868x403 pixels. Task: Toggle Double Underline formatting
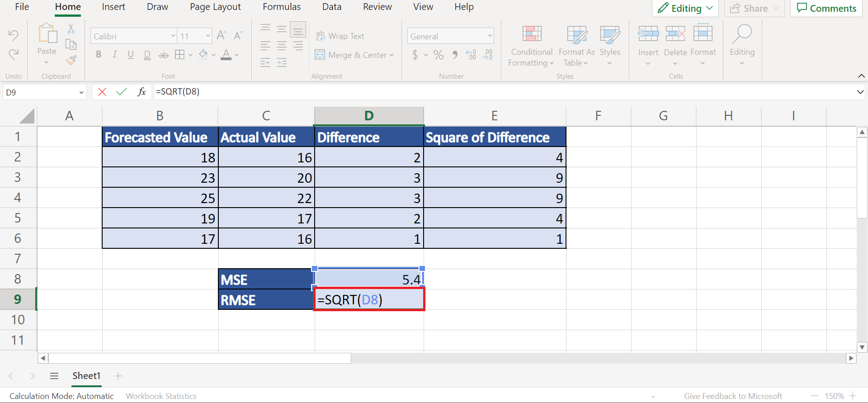tap(147, 55)
